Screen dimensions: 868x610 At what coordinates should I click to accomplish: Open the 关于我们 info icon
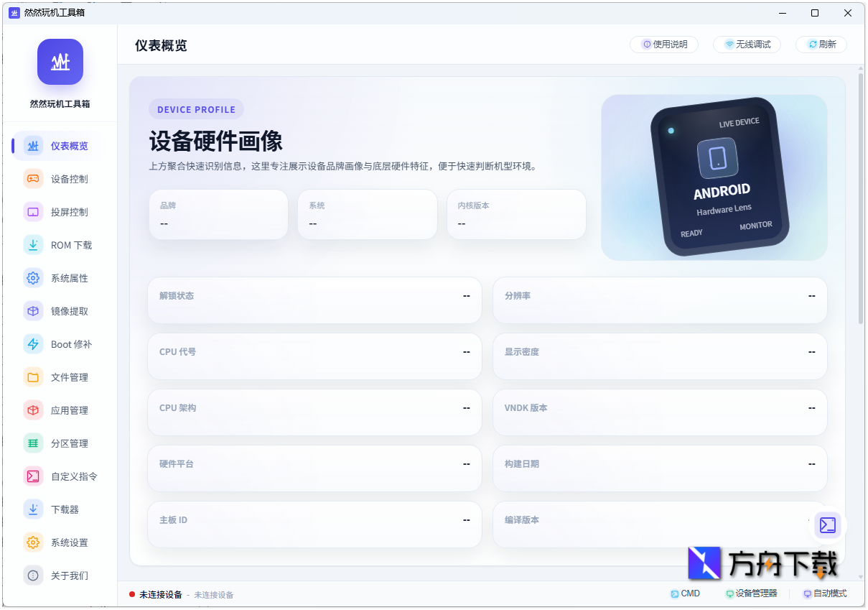tap(33, 576)
